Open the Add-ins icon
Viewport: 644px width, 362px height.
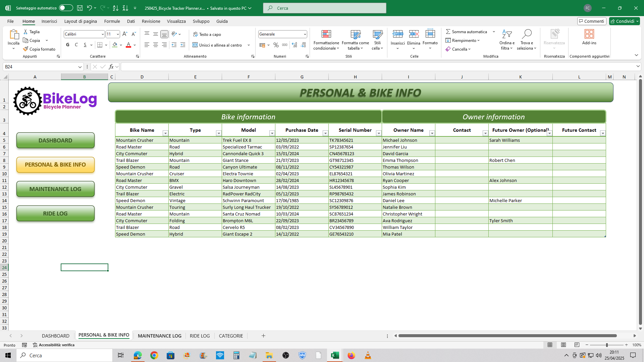(x=589, y=34)
